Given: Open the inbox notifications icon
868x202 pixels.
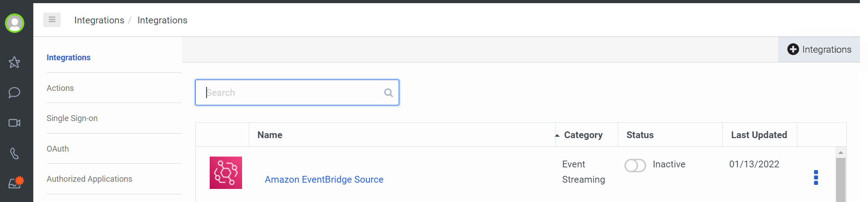Looking at the screenshot, I should [16, 183].
